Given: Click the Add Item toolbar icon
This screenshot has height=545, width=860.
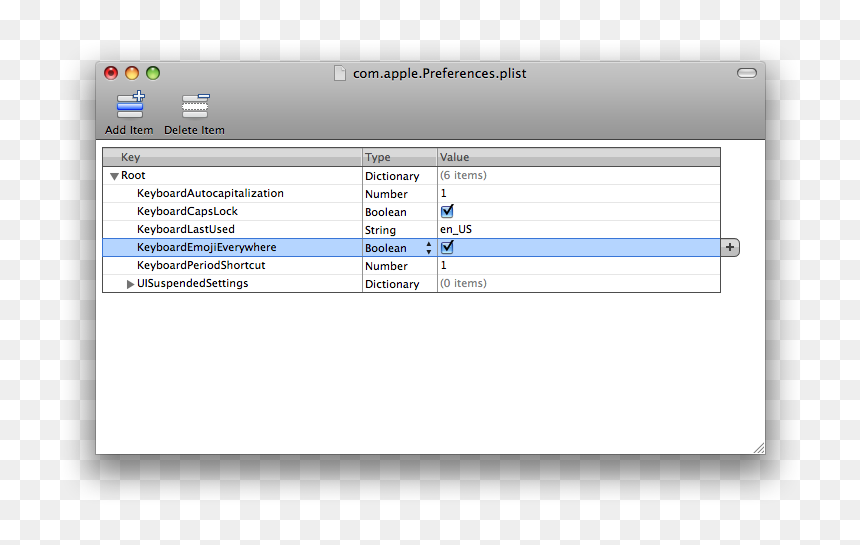Looking at the screenshot, I should tap(130, 105).
